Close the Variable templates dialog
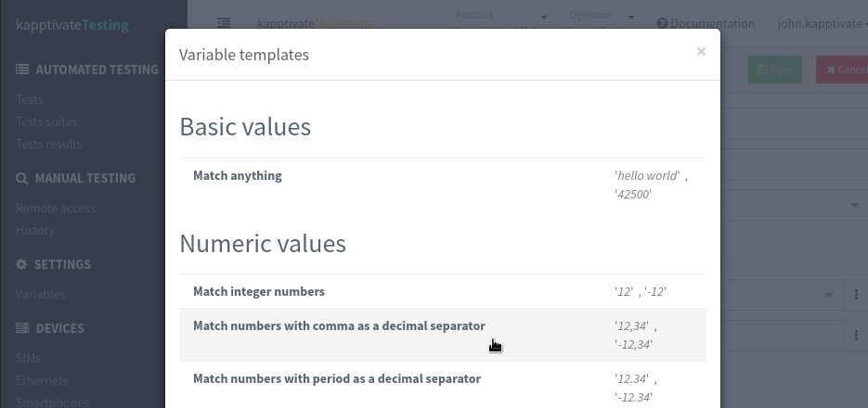 click(701, 52)
